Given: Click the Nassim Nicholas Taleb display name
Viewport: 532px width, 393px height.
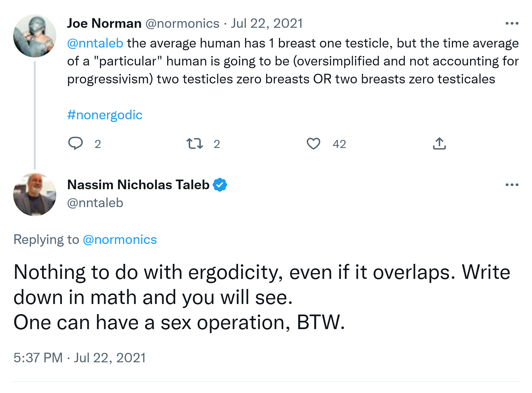Looking at the screenshot, I should (x=138, y=185).
